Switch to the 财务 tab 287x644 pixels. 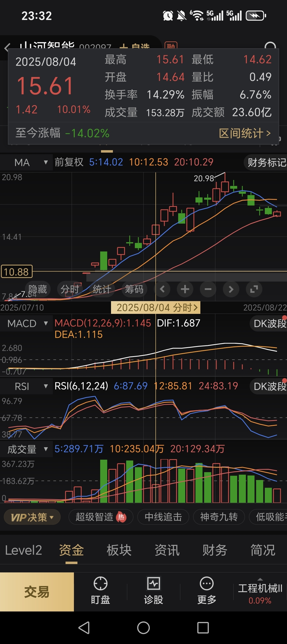pyautogui.click(x=215, y=550)
